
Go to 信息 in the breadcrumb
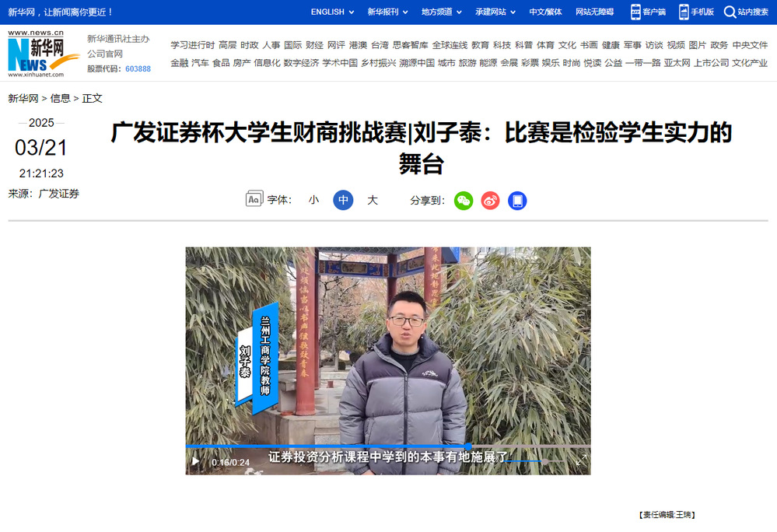60,98
